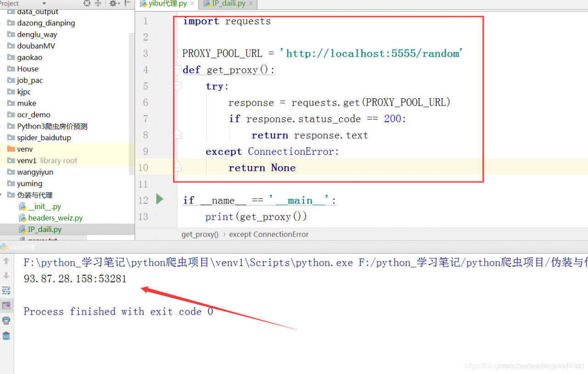Collapse the try block fold marker
The width and height of the screenshot is (588, 374).
tap(178, 86)
